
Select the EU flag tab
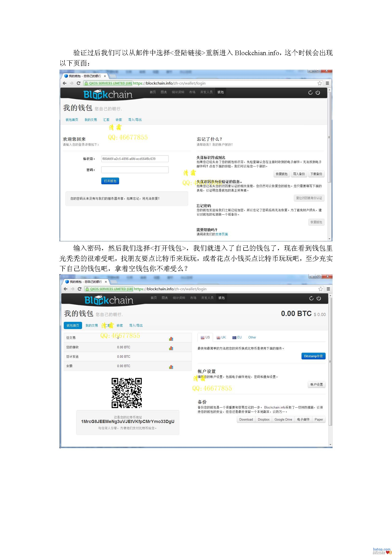[237, 337]
